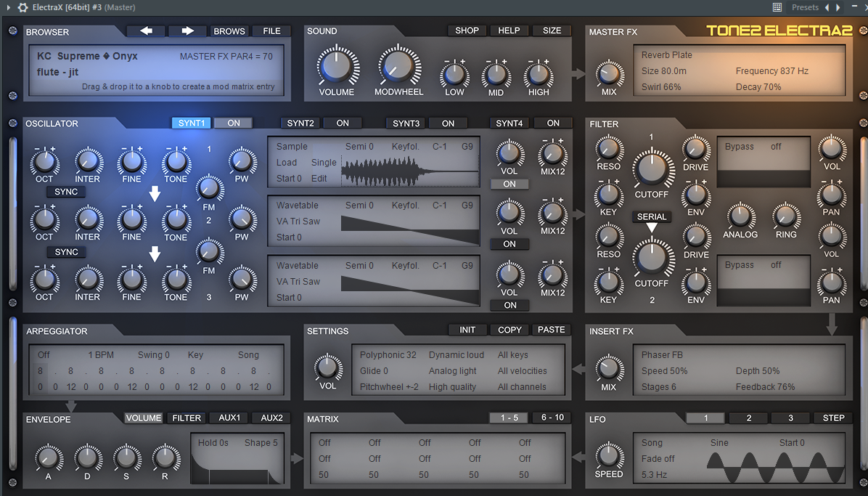
Task: Open Reverb Plate effect type selector
Action: 666,55
